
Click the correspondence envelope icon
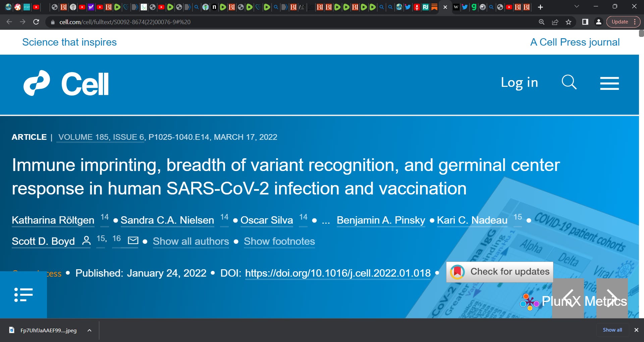tap(133, 240)
